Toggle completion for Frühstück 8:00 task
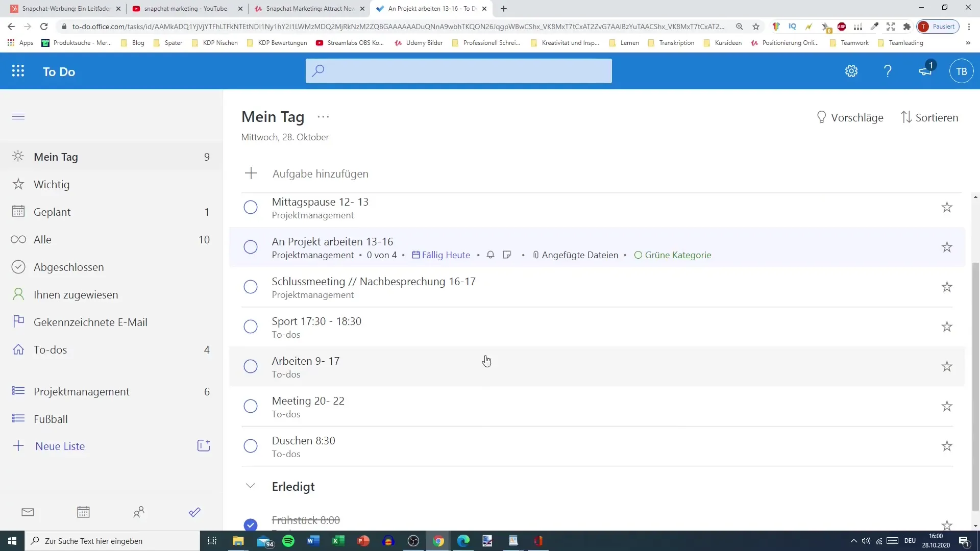This screenshot has width=980, height=551. tap(251, 525)
